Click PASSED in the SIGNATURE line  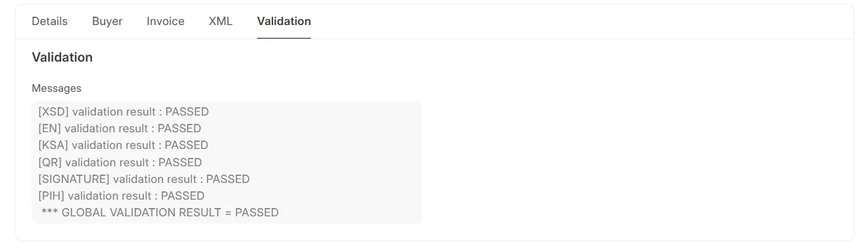pos(228,179)
